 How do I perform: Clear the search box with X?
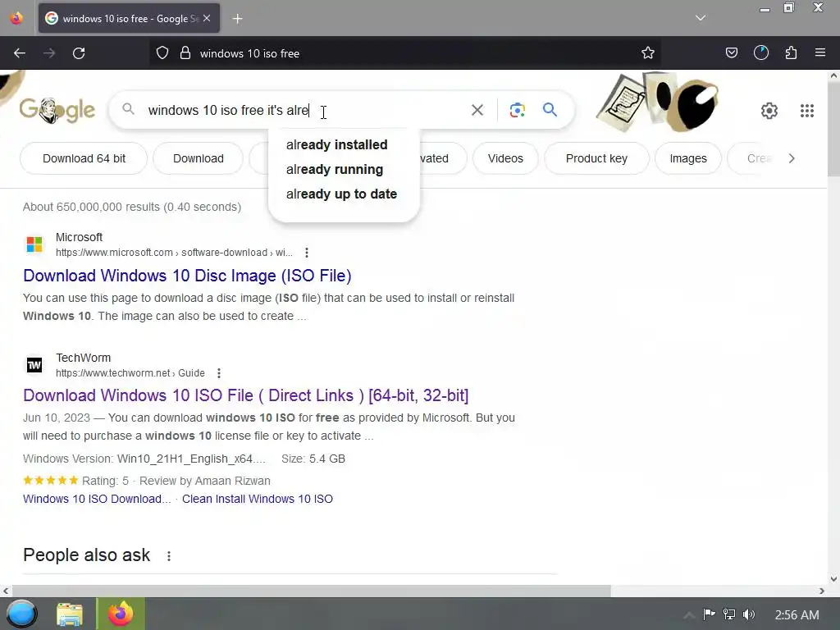pyautogui.click(x=477, y=111)
